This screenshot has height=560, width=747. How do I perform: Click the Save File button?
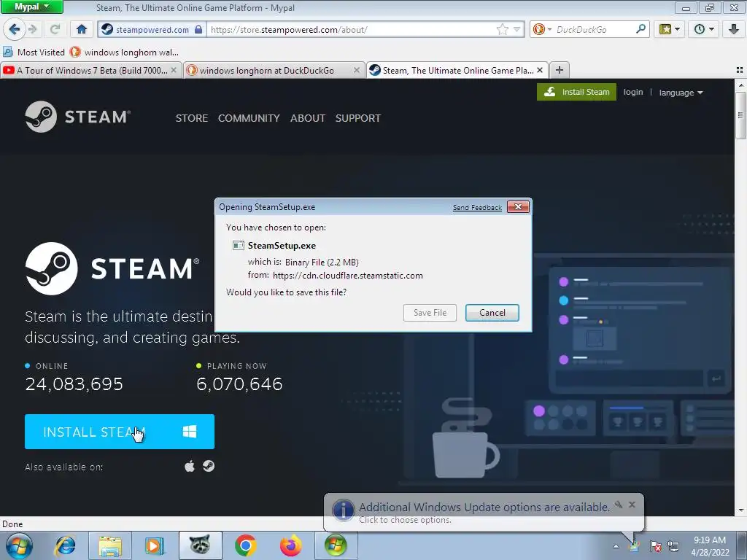pos(430,313)
